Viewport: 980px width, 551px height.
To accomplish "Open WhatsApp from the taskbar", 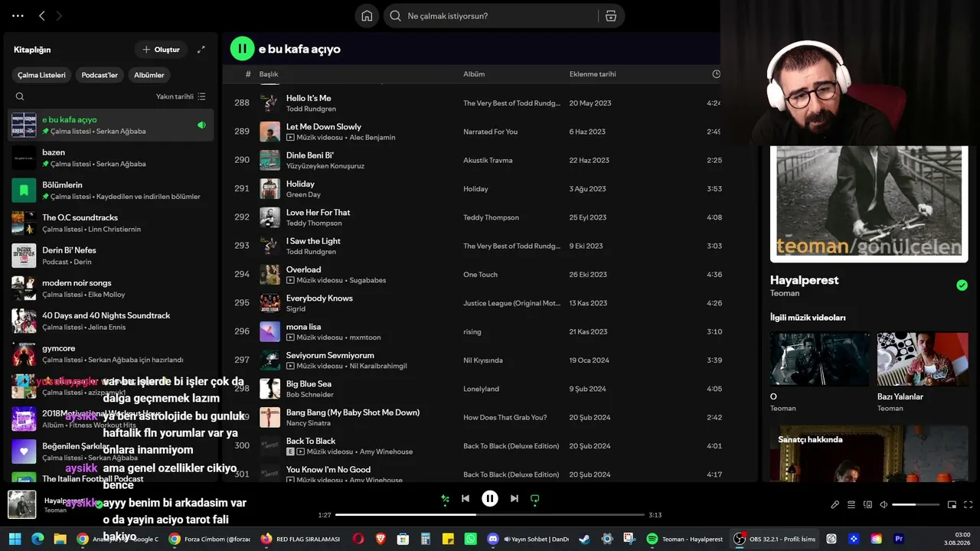I will pyautogui.click(x=470, y=539).
